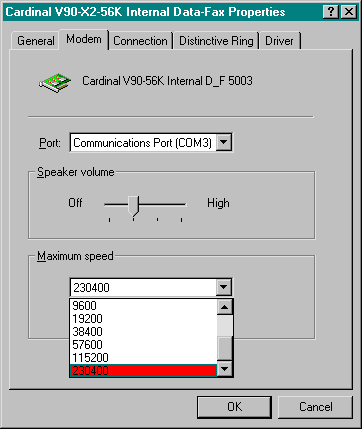Pick 57600 in the speed list
The height and width of the screenshot is (429, 362).
tap(143, 345)
